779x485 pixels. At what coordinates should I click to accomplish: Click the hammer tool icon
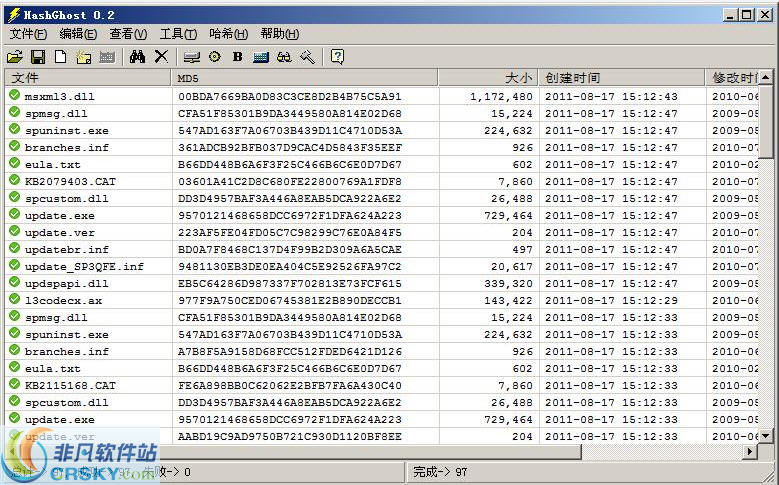point(307,57)
